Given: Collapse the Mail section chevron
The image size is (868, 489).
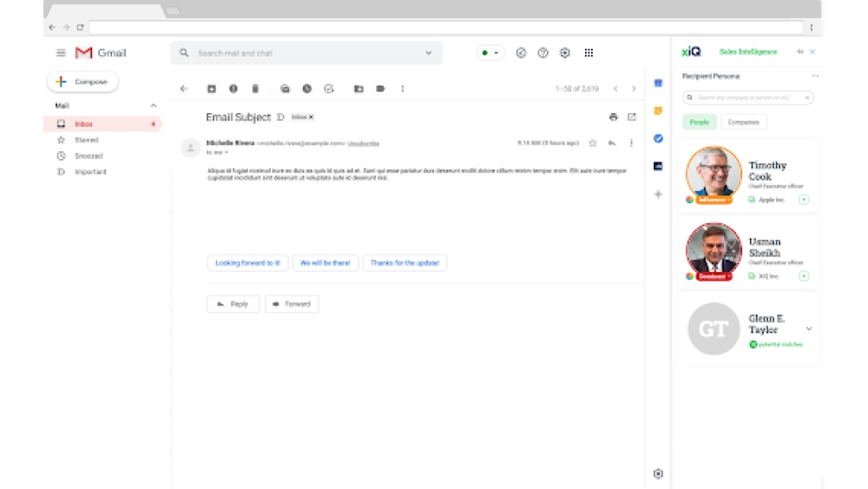Looking at the screenshot, I should 154,105.
